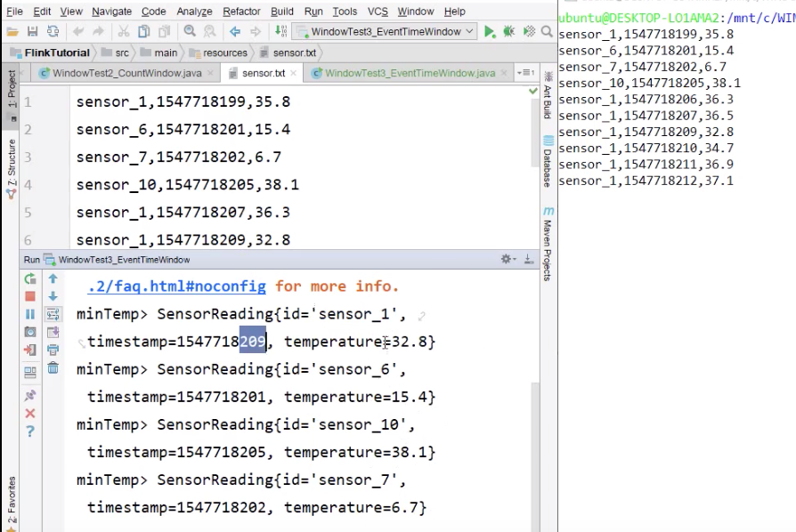The height and width of the screenshot is (532, 796).
Task: Open the Edit menu
Action: coord(42,12)
